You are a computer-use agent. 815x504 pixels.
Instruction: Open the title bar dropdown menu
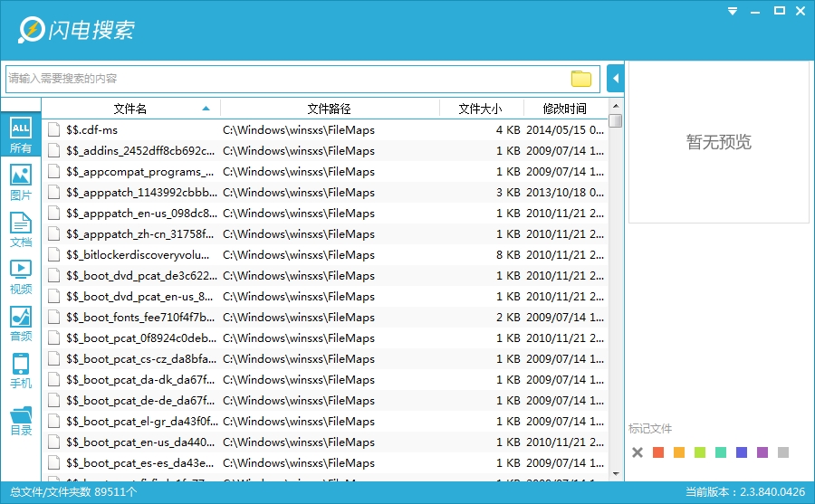733,11
